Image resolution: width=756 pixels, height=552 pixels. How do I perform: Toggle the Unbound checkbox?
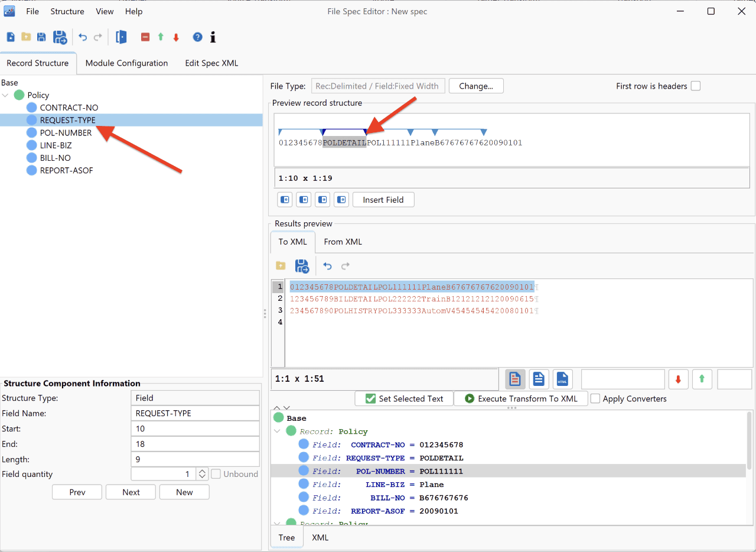tap(216, 474)
